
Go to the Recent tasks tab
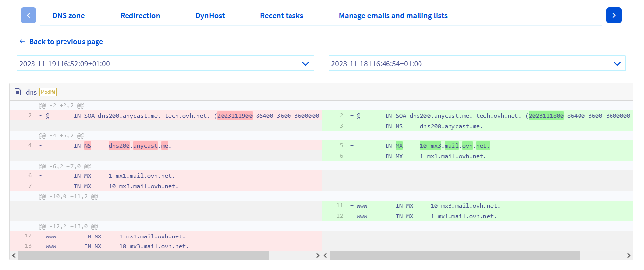[282, 16]
